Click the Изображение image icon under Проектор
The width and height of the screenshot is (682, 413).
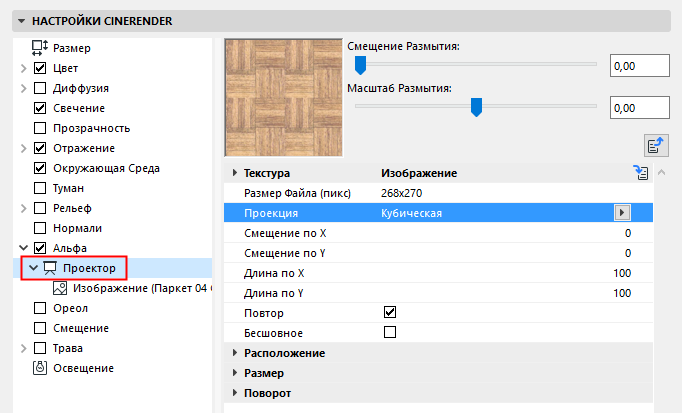(x=59, y=289)
